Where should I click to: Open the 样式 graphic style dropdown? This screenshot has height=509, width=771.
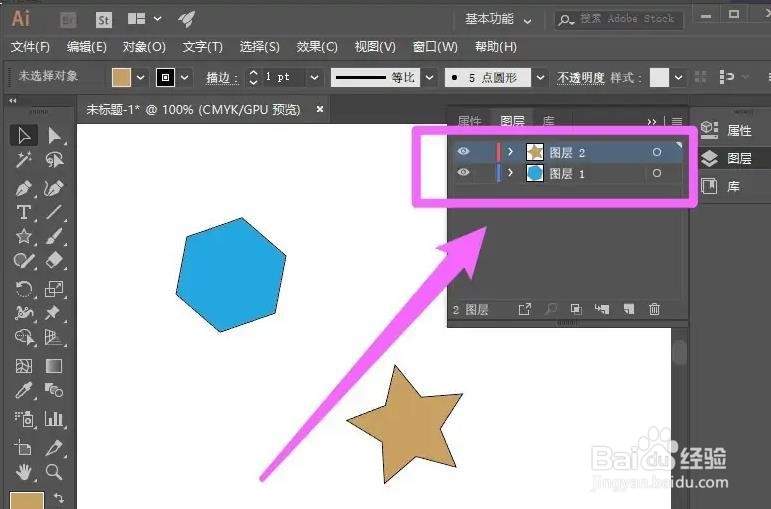coord(679,77)
